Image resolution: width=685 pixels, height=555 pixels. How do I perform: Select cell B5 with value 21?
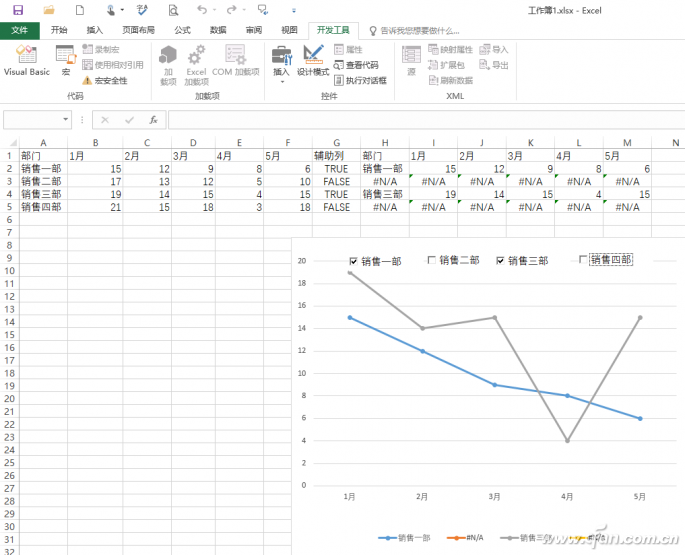[x=95, y=207]
